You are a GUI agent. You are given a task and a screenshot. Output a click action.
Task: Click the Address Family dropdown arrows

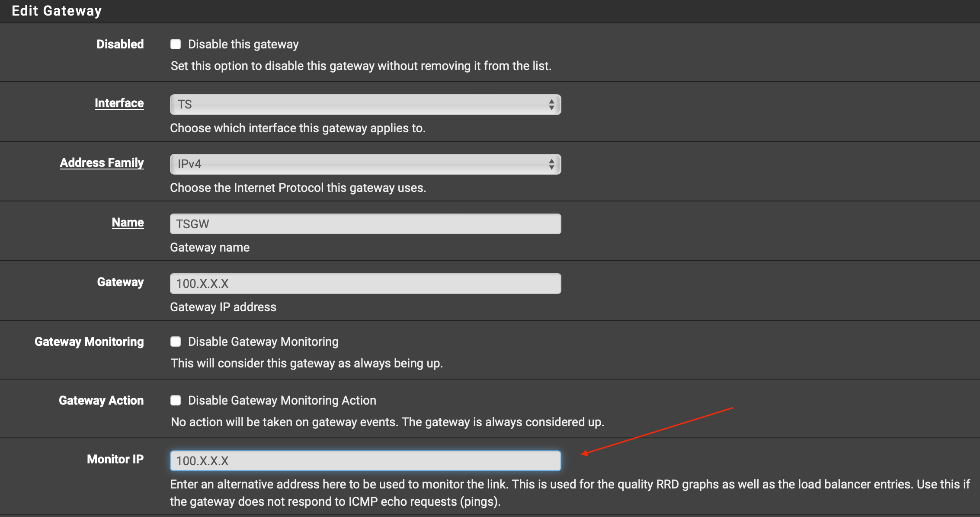pos(551,164)
